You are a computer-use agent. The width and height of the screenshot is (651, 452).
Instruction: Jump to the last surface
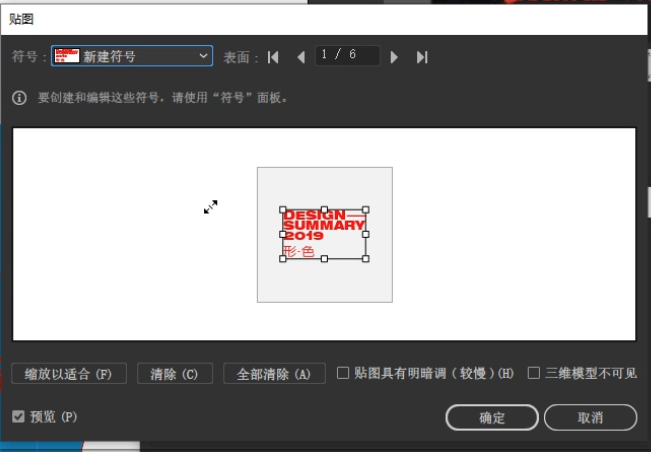click(422, 57)
